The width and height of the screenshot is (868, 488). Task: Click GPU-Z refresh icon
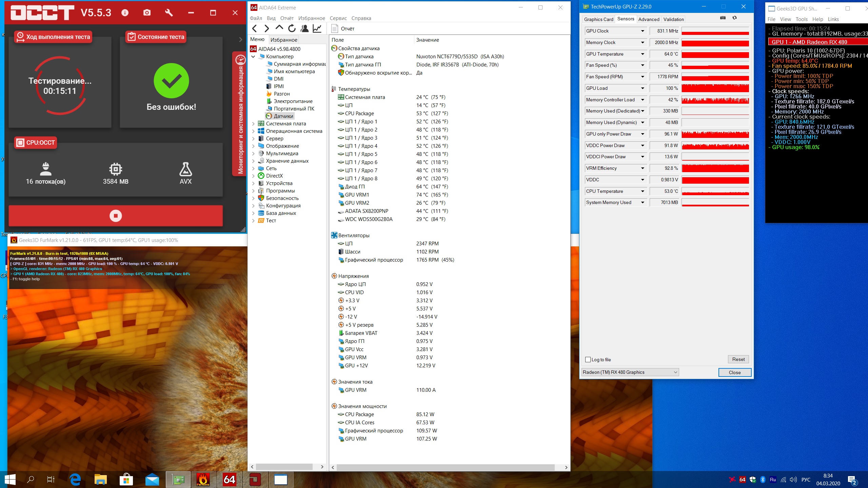734,18
